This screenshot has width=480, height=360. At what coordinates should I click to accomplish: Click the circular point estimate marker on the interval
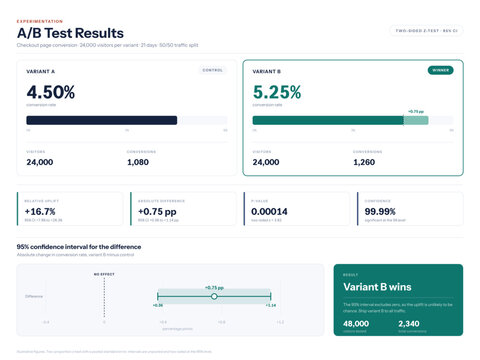(214, 296)
